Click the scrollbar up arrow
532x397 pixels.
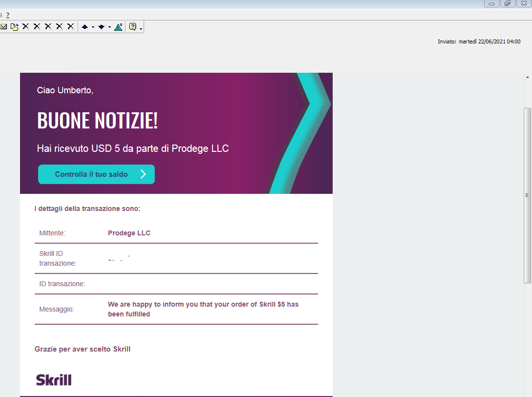[527, 77]
